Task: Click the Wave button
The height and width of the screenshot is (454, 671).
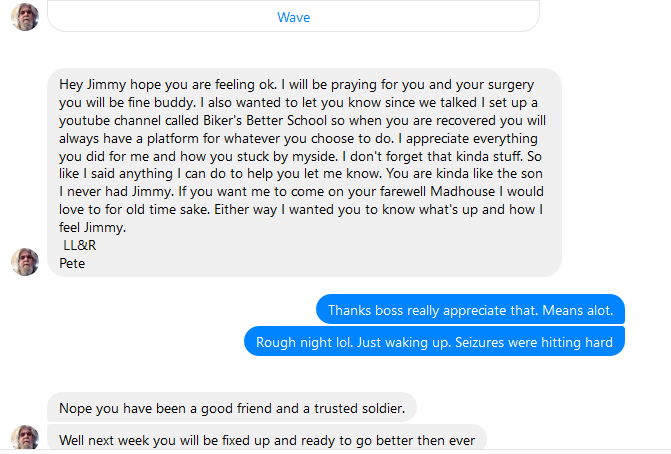Action: [293, 17]
